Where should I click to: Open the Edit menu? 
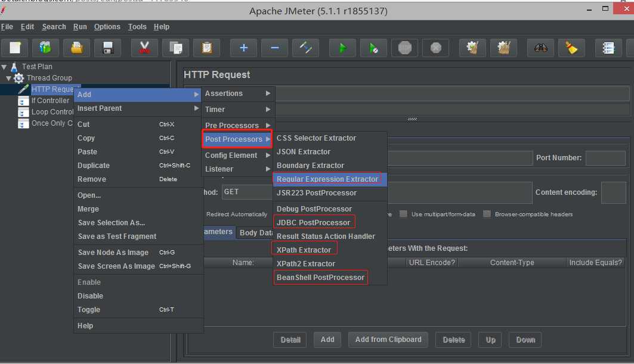point(27,27)
